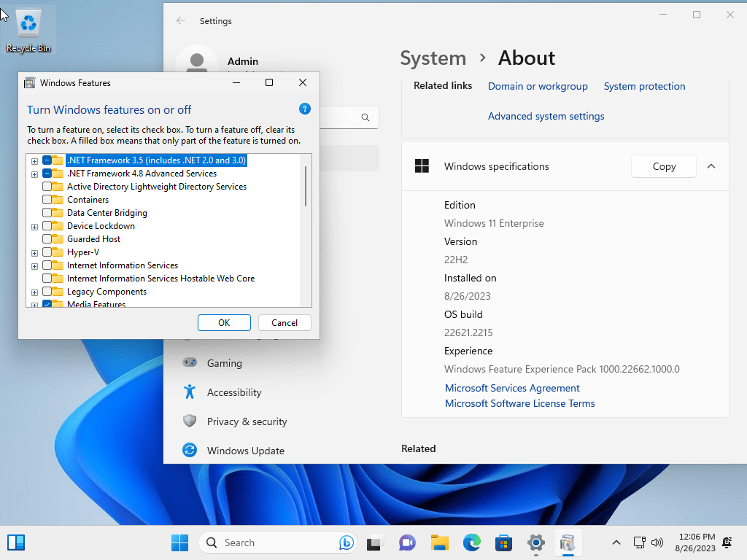Open the Microsoft Services Agreement link
The width and height of the screenshot is (747, 560).
tap(512, 388)
